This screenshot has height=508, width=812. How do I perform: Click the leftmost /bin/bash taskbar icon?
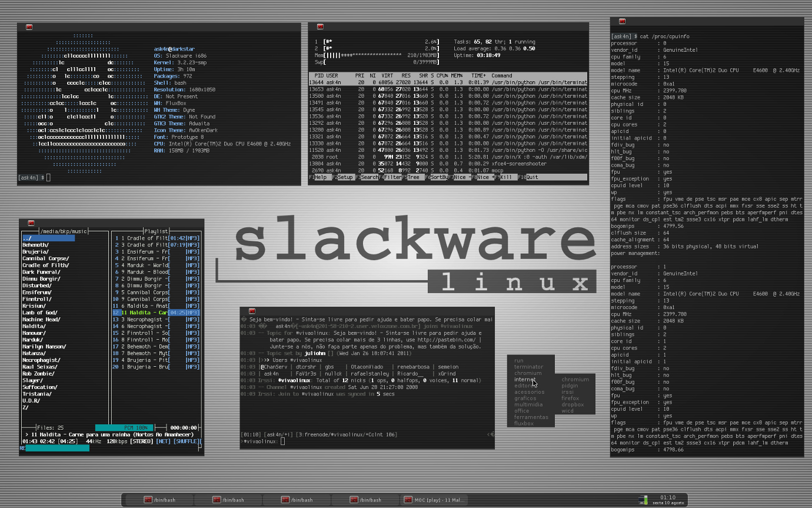148,500
